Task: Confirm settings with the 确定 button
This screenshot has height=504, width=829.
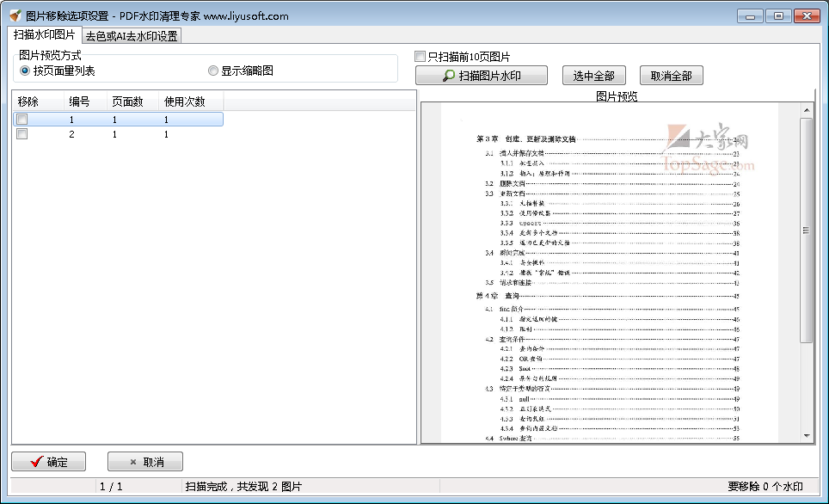Action: [49, 461]
